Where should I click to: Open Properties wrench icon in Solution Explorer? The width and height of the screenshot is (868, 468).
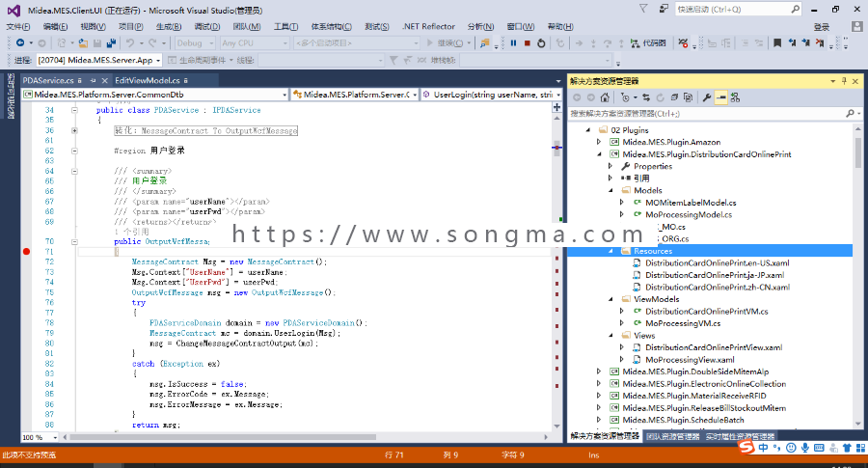pyautogui.click(x=706, y=97)
